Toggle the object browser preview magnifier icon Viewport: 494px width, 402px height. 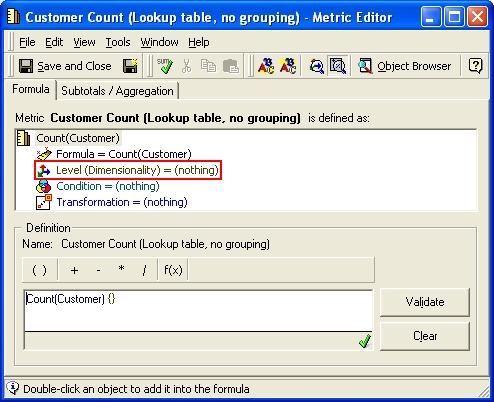pyautogui.click(x=338, y=66)
